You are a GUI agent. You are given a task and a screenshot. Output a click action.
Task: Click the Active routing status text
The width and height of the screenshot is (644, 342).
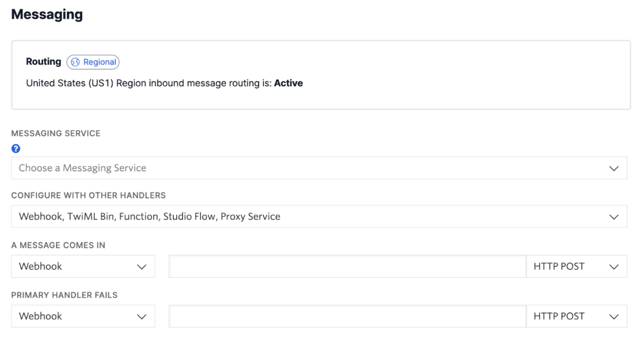pos(287,83)
